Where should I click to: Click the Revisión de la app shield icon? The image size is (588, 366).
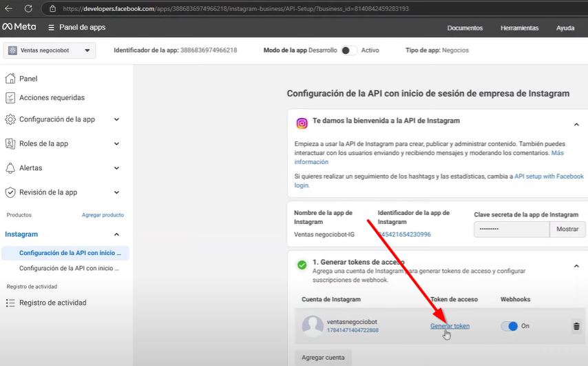[10, 192]
